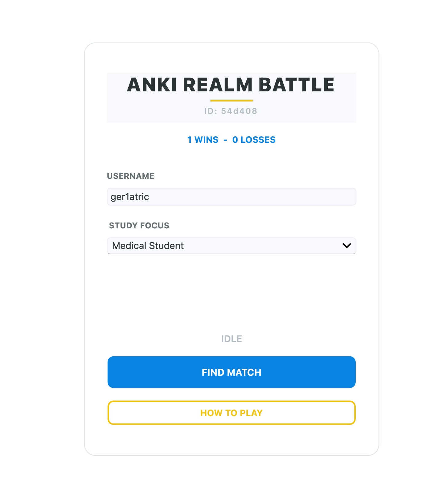Click the 0 LOSSES counter
This screenshot has width=448, height=501.
pyautogui.click(x=254, y=140)
